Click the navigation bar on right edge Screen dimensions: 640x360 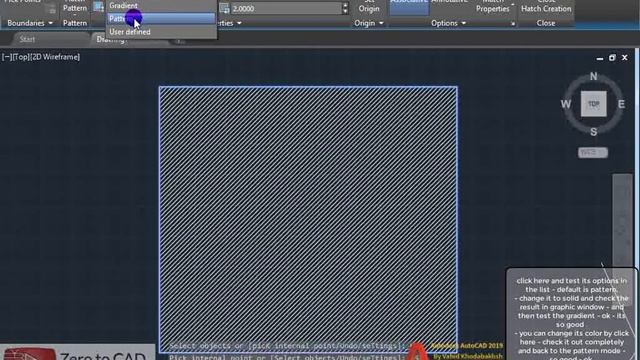pos(622,220)
